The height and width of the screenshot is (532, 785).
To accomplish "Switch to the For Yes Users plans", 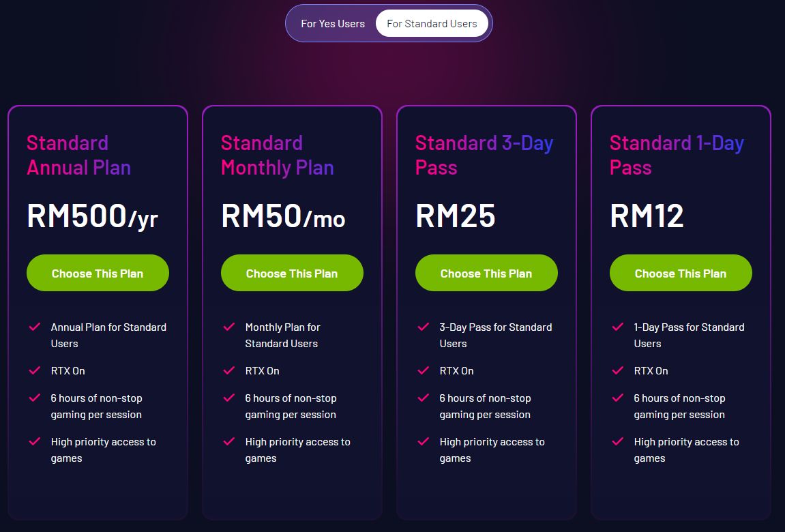I will click(333, 23).
